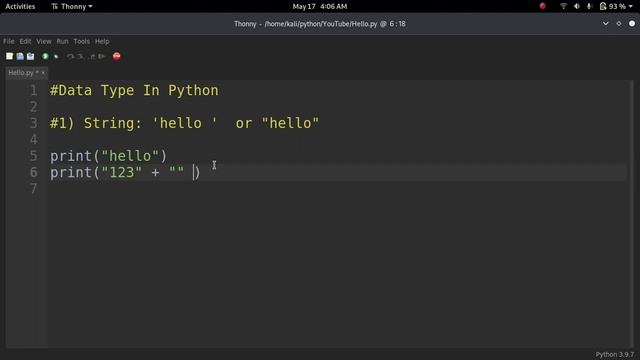
Task: Open the View menu
Action: pos(44,41)
